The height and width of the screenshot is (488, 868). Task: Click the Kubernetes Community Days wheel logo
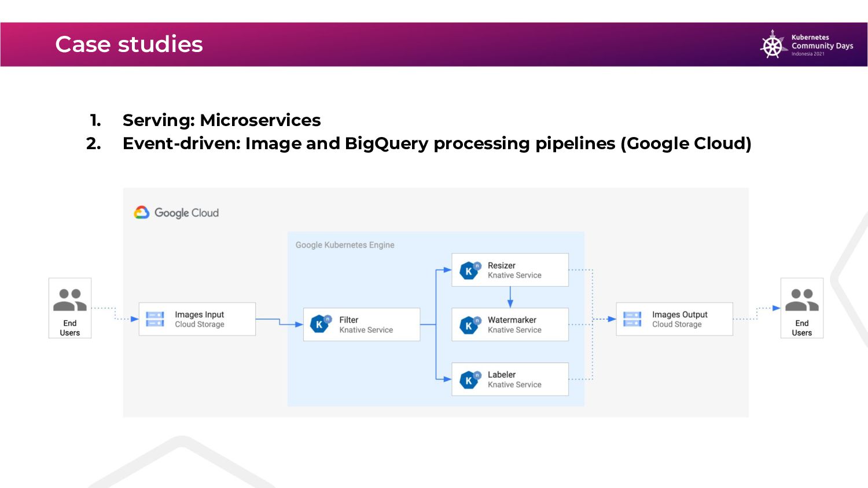[x=773, y=45]
